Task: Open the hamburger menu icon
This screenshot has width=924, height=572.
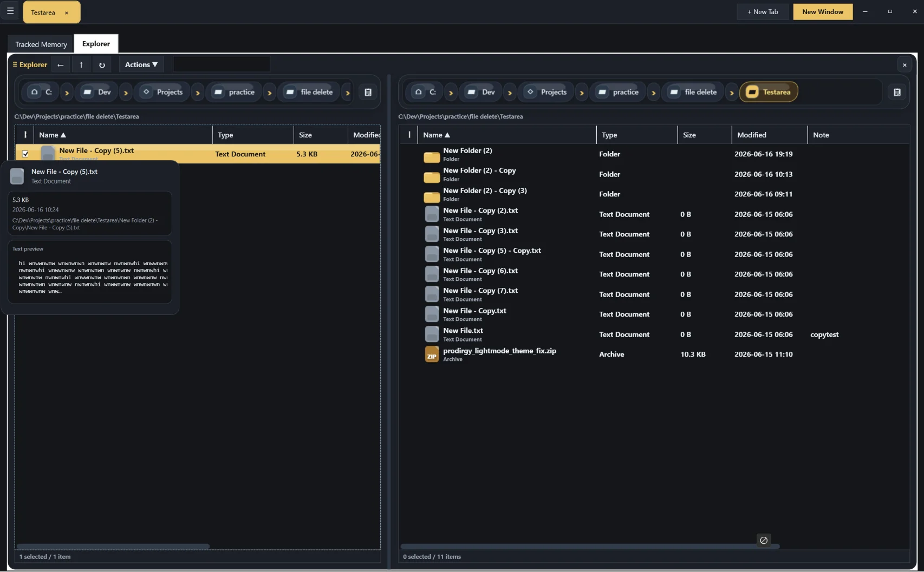Action: [x=10, y=11]
